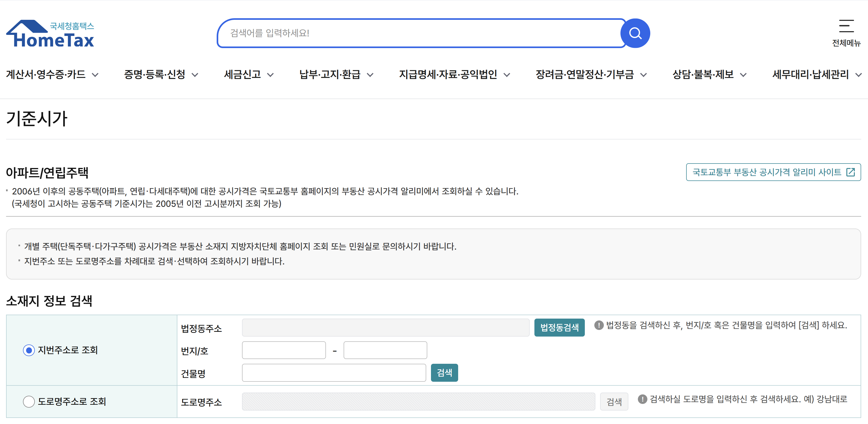Click the external link icon on 국토교통부 button
The image size is (868, 424).
point(851,172)
